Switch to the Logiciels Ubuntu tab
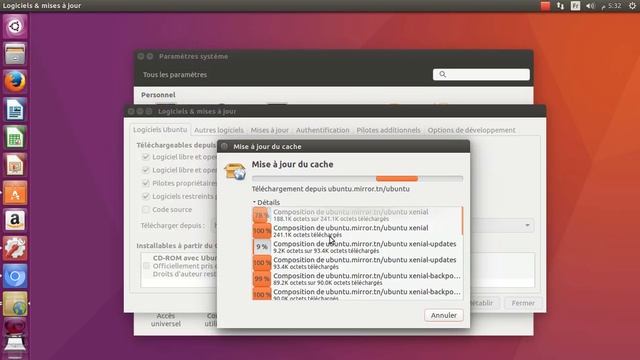Viewport: 640px width, 360px height. [x=160, y=130]
